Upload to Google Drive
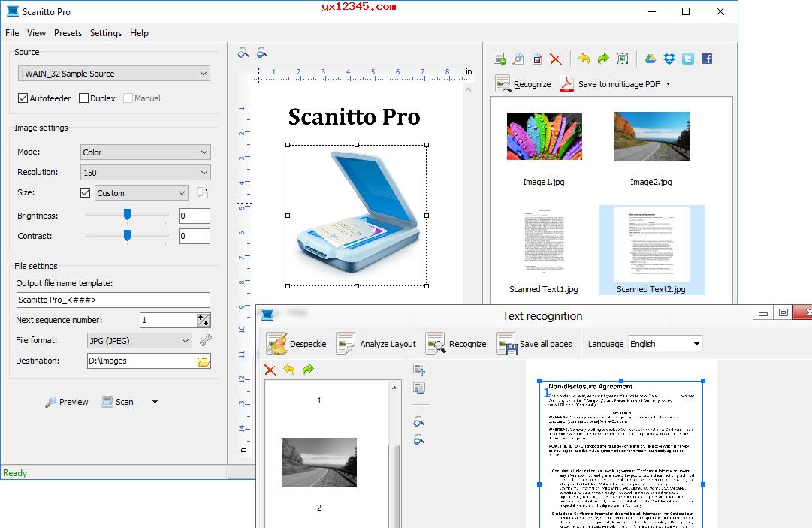This screenshot has width=812, height=528. point(651,59)
